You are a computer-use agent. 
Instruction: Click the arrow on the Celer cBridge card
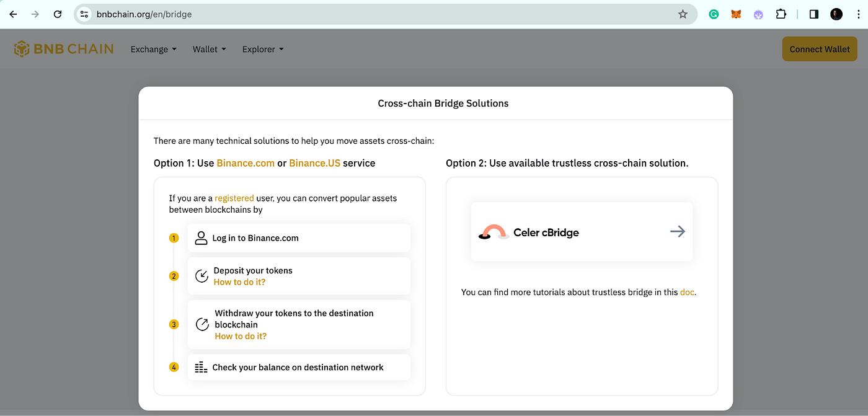(x=678, y=231)
